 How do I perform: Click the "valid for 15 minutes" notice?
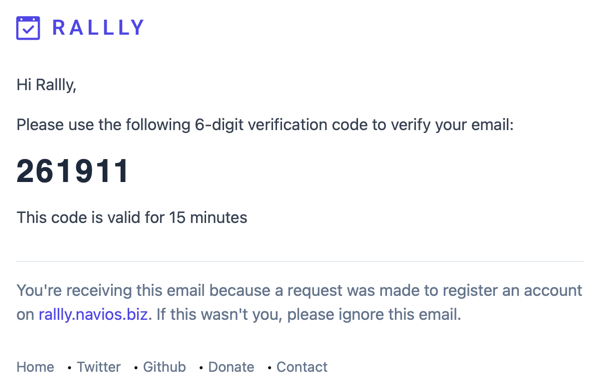[132, 217]
